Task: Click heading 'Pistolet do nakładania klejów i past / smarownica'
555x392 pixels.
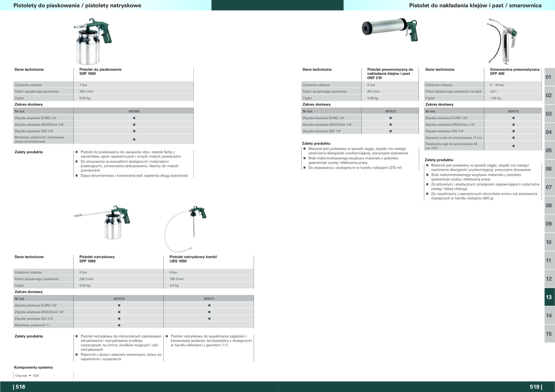Action: pos(475,5)
